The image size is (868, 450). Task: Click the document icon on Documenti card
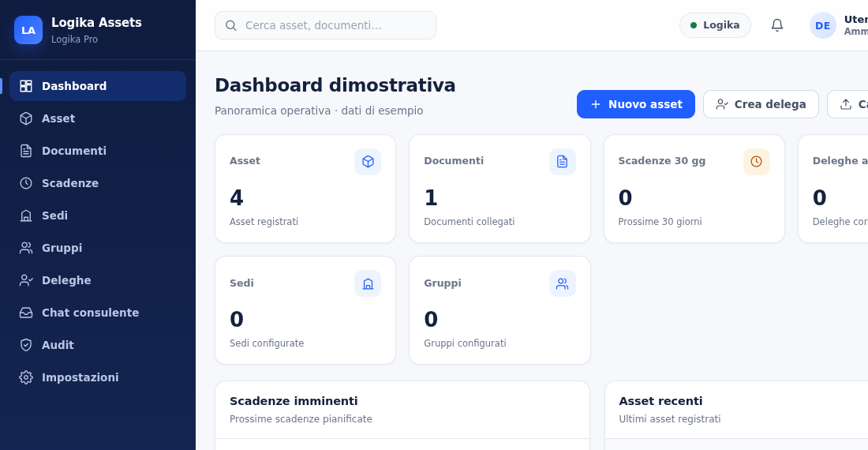point(563,162)
